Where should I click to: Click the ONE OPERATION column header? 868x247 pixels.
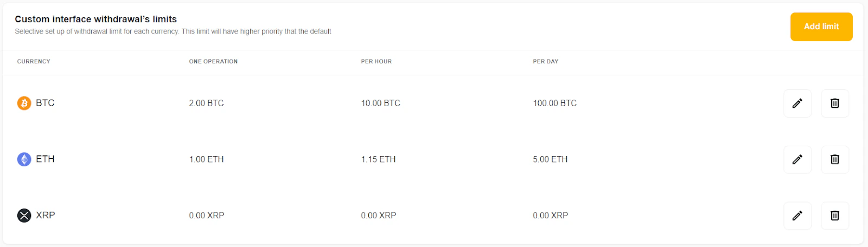click(x=213, y=62)
